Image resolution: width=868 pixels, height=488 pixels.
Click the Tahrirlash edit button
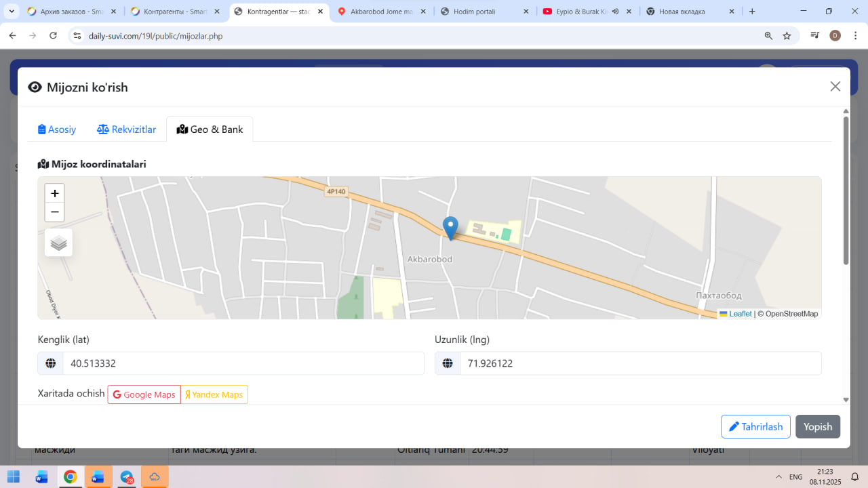[755, 427]
